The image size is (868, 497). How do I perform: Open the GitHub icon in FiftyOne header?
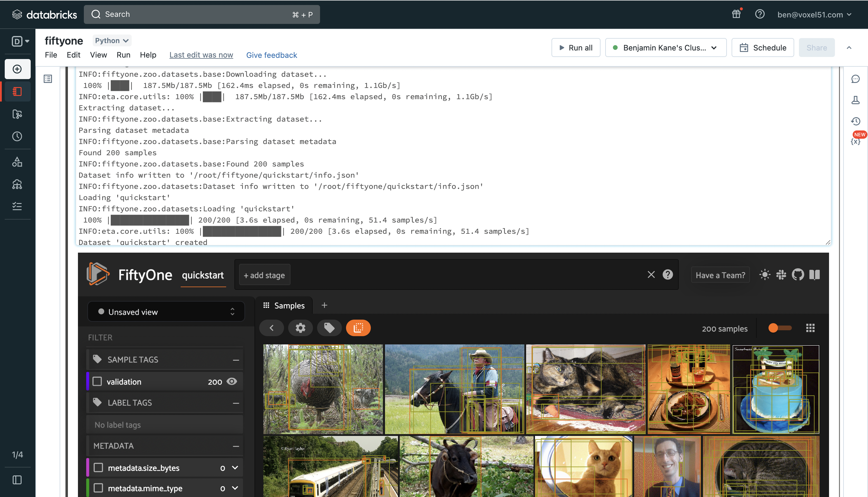[x=798, y=275]
